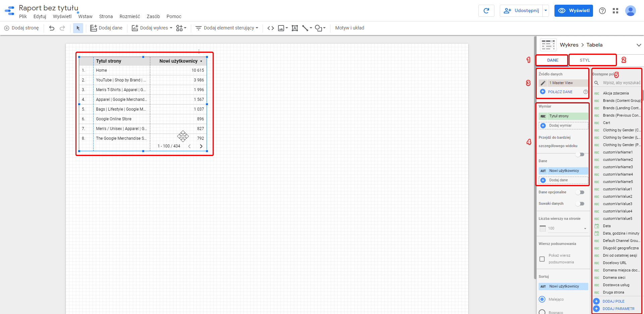
Task: Open the Udostępnij dropdown arrow
Action: [x=546, y=11]
